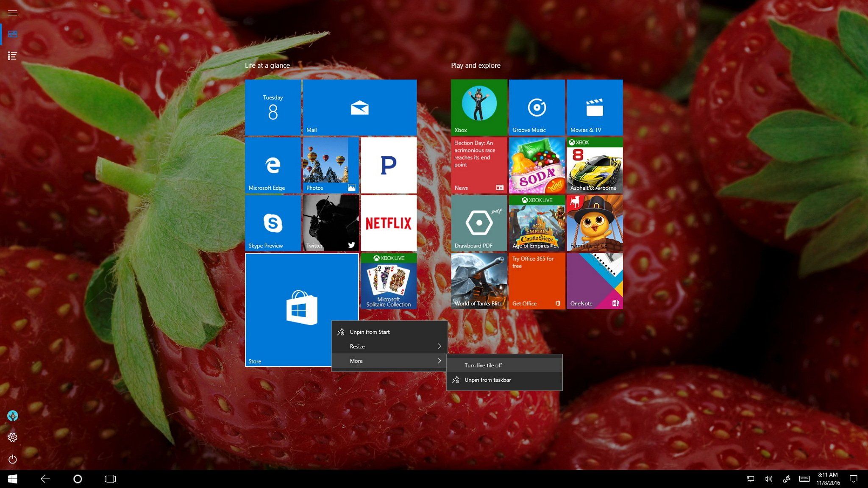Launch Netflix from its tile

click(388, 223)
